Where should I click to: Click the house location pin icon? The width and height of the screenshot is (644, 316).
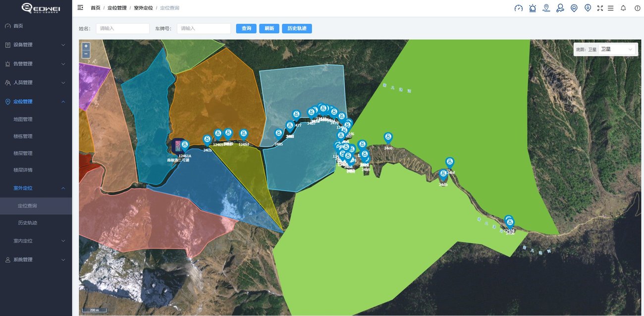tap(574, 8)
